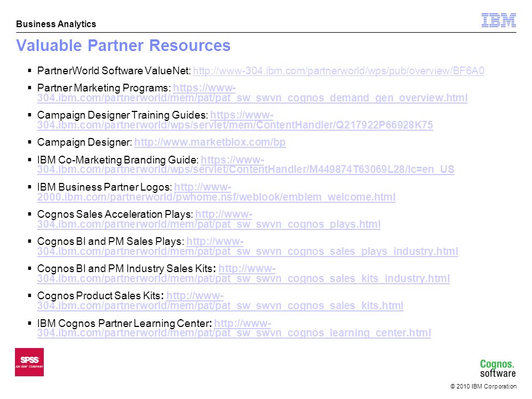Select the 'Business Analytics' header text

pos(56,24)
